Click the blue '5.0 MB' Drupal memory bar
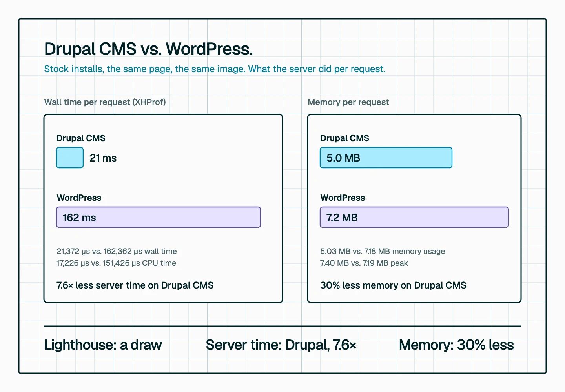565x392 pixels. pos(386,158)
